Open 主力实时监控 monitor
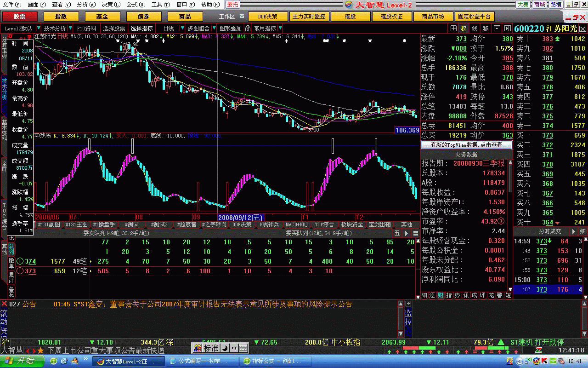 (309, 17)
